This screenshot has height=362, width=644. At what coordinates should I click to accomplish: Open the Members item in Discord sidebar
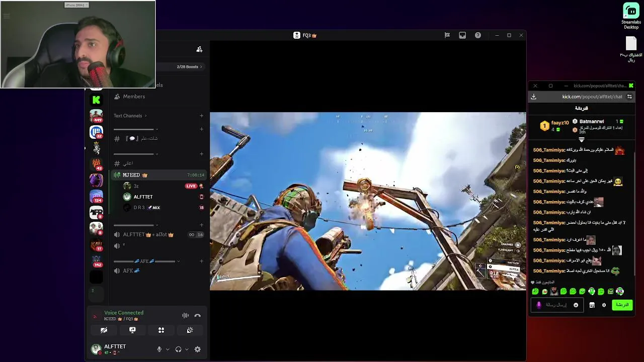[158, 97]
